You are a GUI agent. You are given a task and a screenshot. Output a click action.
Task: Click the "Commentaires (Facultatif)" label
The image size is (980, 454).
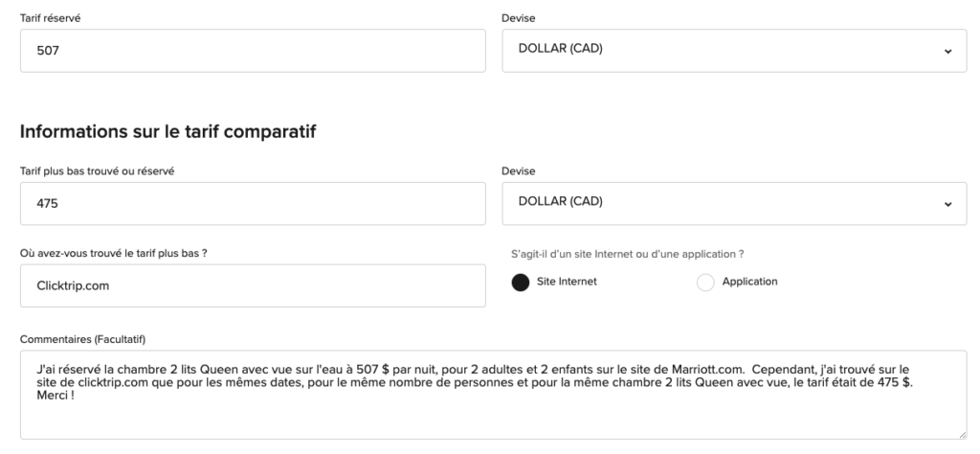tap(76, 335)
